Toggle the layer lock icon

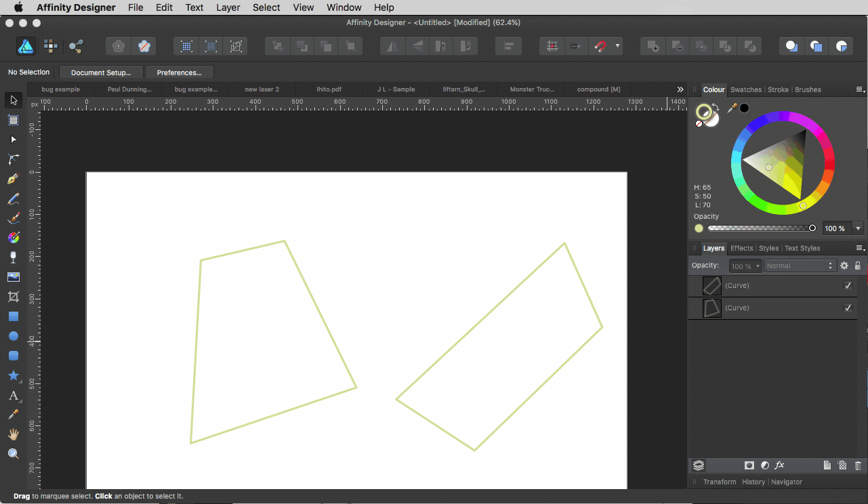click(x=858, y=266)
